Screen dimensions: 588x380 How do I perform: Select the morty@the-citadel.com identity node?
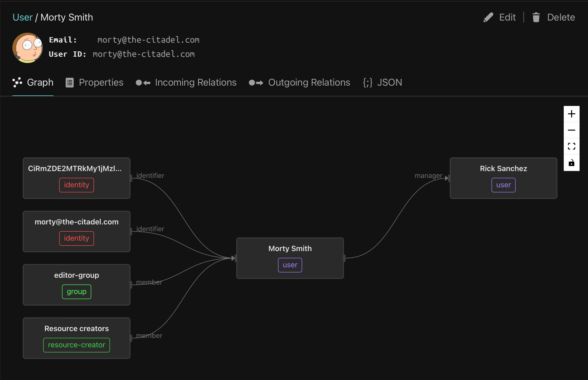(x=76, y=231)
